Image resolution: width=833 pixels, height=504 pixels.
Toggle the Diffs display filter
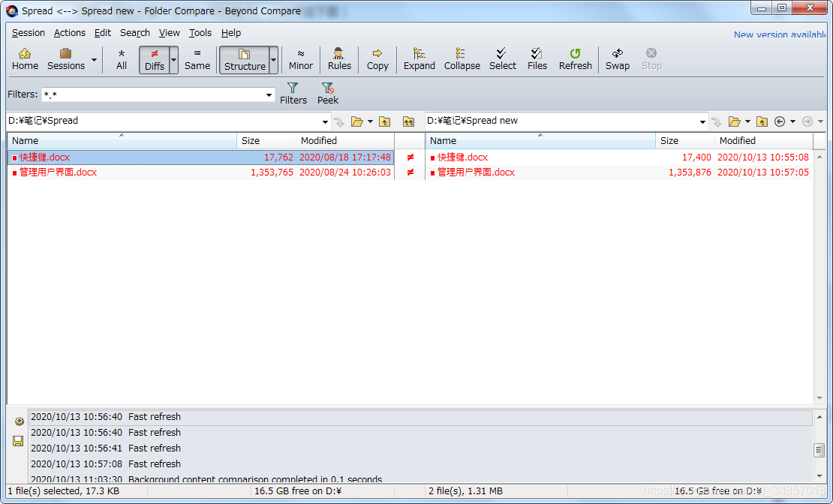click(154, 59)
